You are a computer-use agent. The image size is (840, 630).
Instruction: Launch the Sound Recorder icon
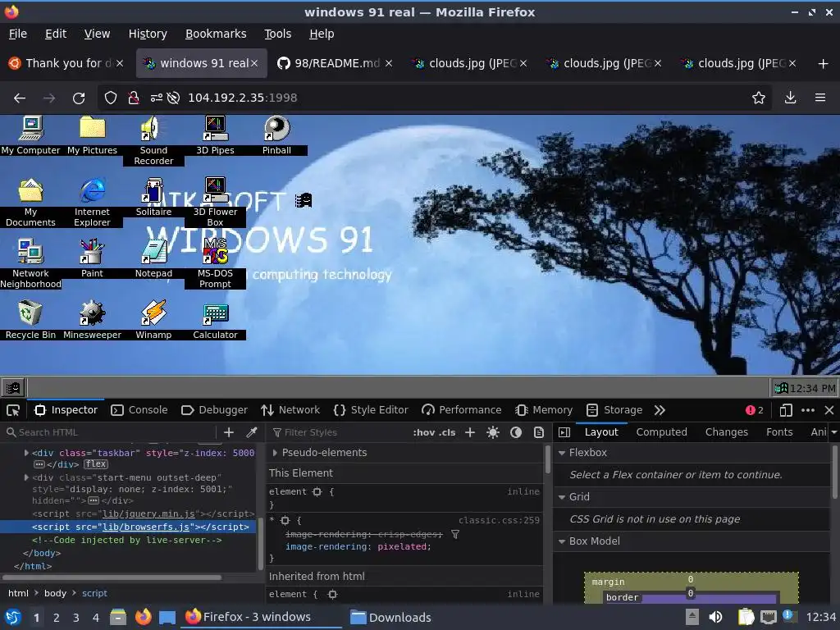point(153,140)
